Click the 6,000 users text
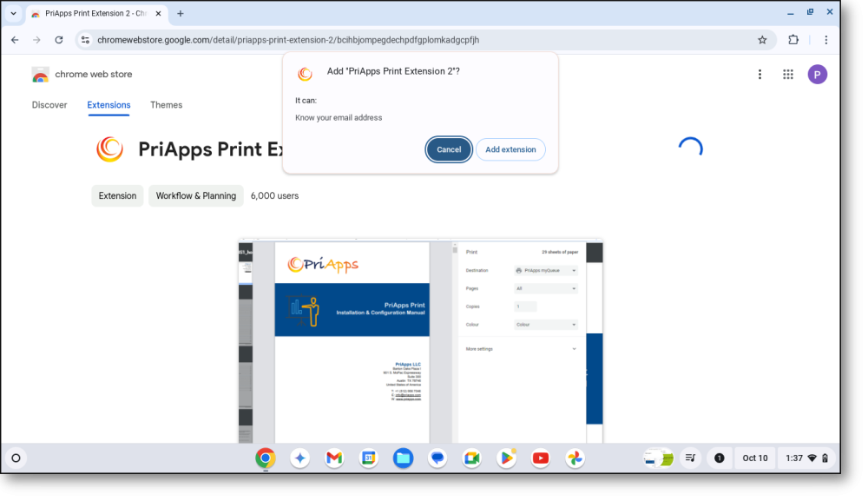The width and height of the screenshot is (868, 501). 274,196
